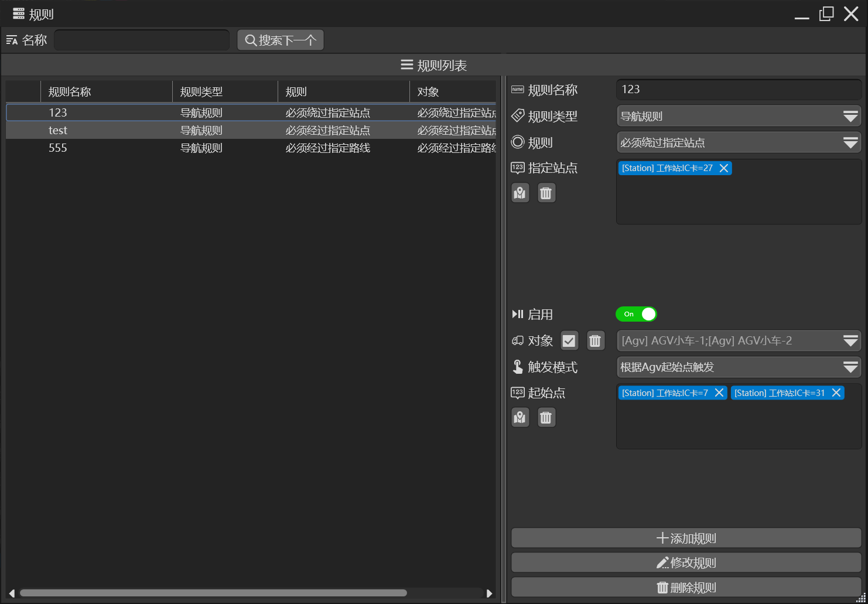
Task: Click the 规则名称 column header
Action: [107, 91]
